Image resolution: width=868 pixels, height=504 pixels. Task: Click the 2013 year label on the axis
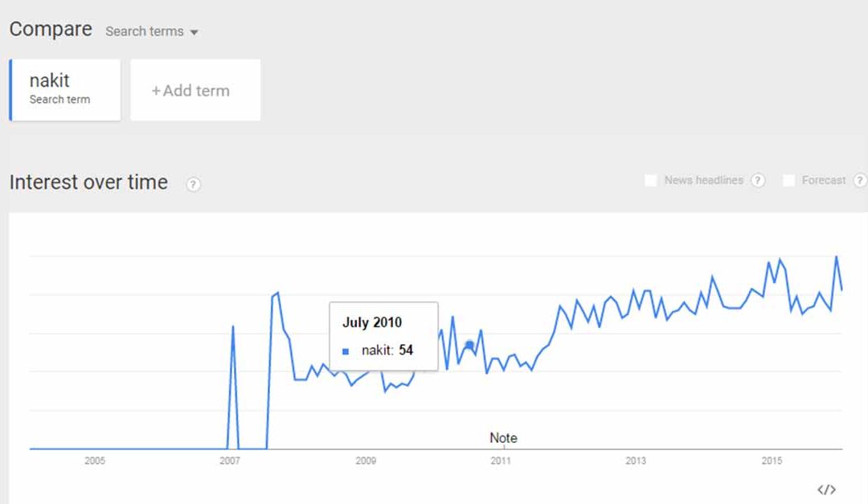click(x=636, y=461)
